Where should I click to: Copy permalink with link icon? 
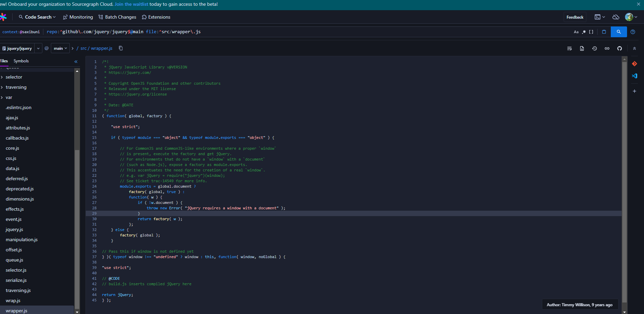coord(607,48)
